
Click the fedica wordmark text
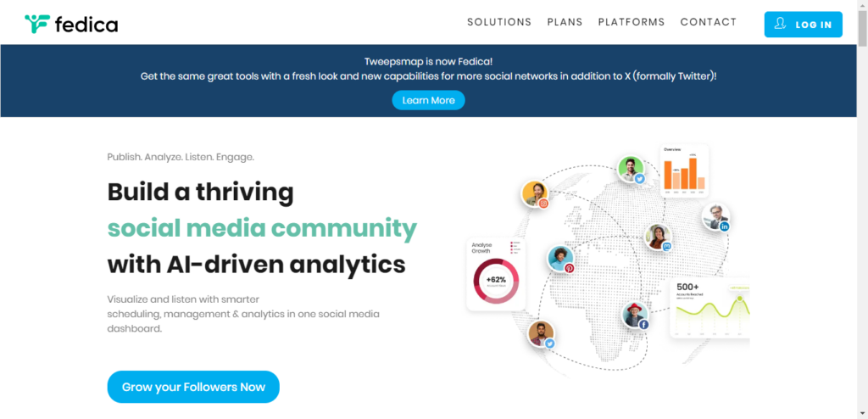[x=86, y=25]
